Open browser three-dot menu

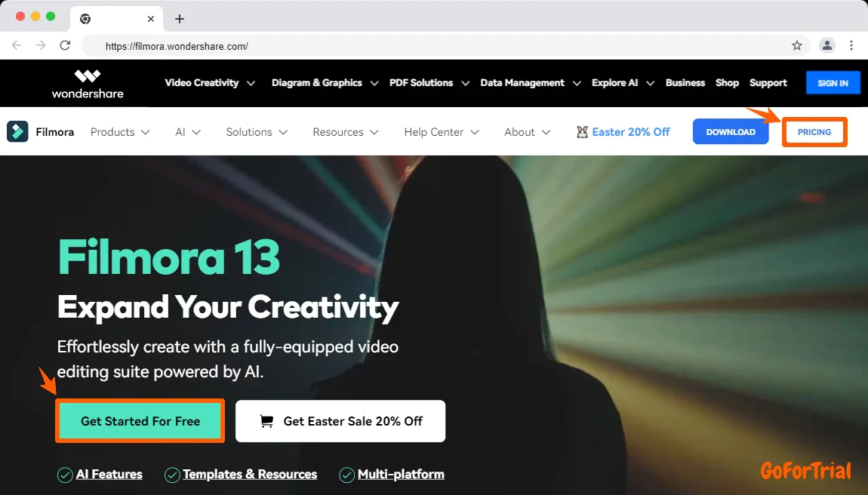point(851,45)
